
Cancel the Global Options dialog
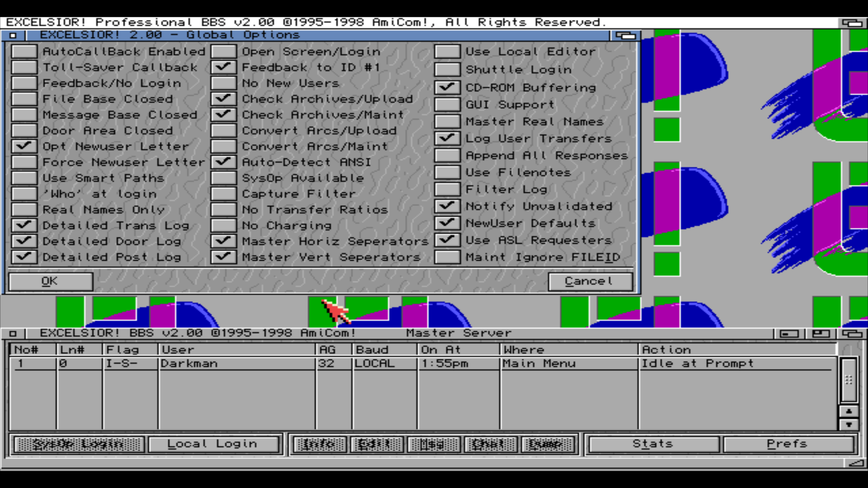tap(590, 281)
